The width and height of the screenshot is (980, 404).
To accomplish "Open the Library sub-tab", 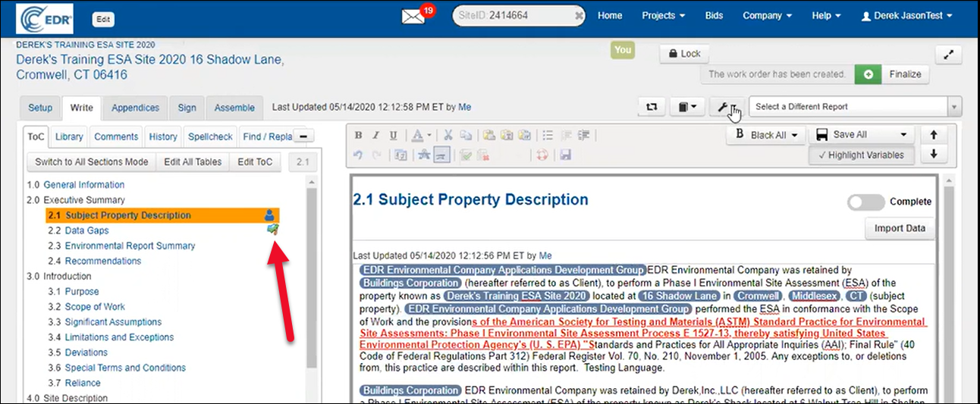I will pyautogui.click(x=69, y=136).
